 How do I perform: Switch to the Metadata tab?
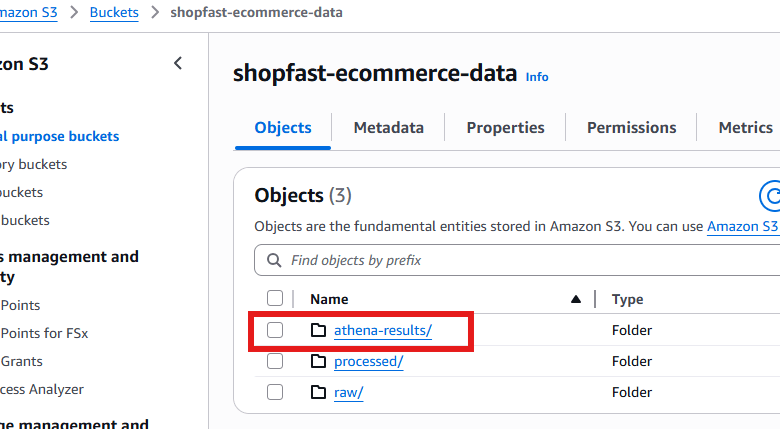tap(388, 128)
